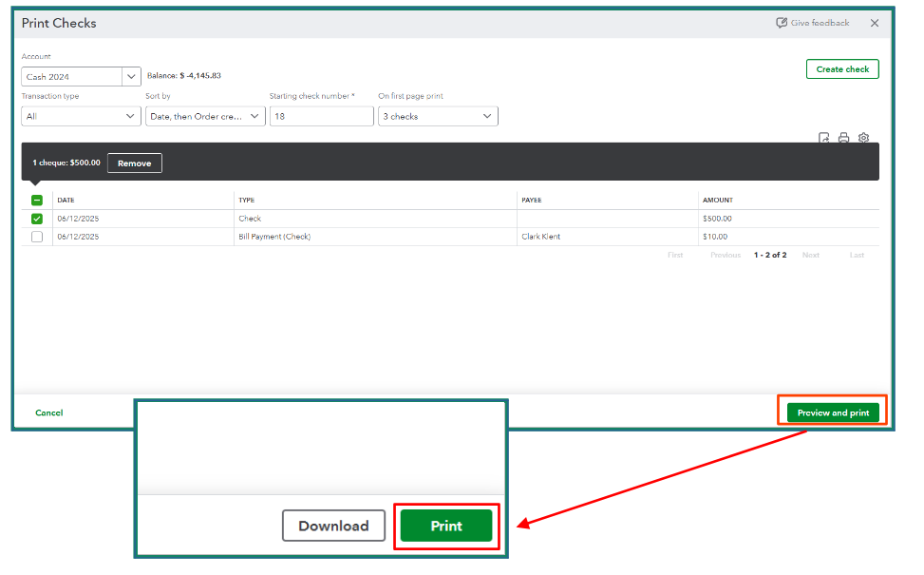Viewport: 924px width, 575px height.
Task: Open table settings gear icon
Action: point(863,138)
